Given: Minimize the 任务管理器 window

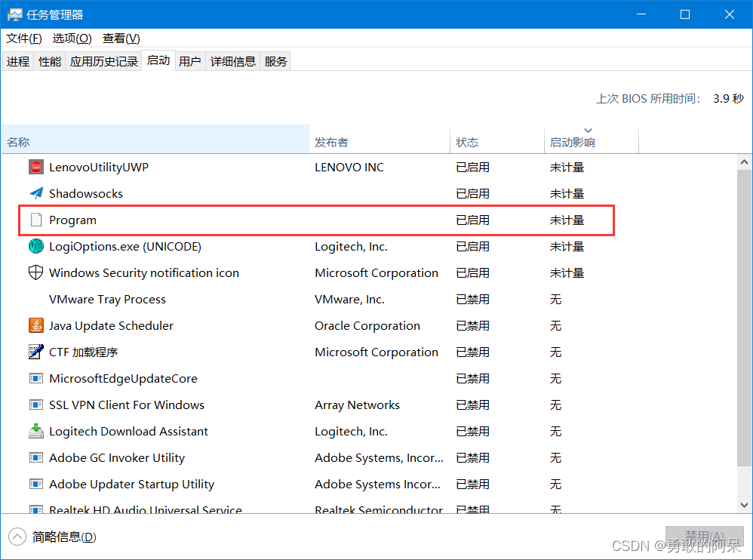Looking at the screenshot, I should pyautogui.click(x=641, y=14).
